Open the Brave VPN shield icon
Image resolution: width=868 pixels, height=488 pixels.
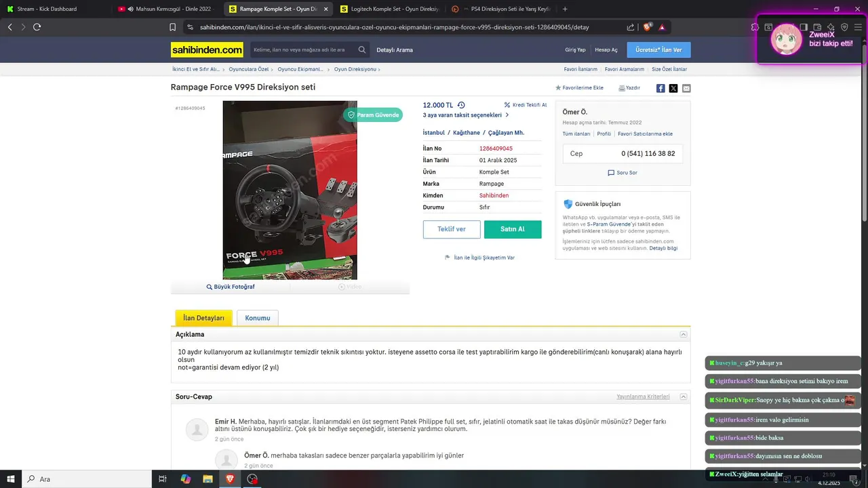[844, 27]
